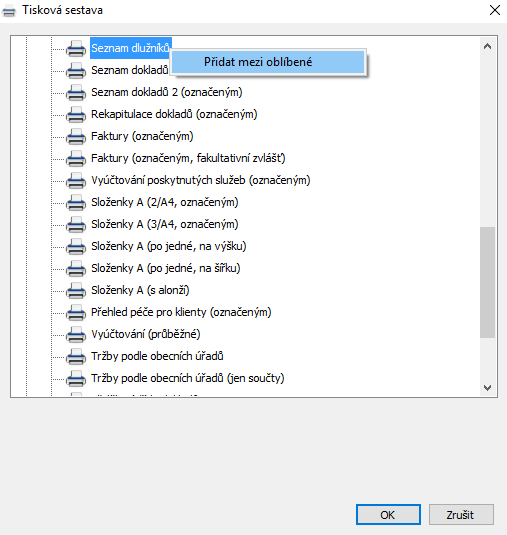
Task: Select Faktury (označeným, fakultativní zvlášť) item
Action: point(188,158)
